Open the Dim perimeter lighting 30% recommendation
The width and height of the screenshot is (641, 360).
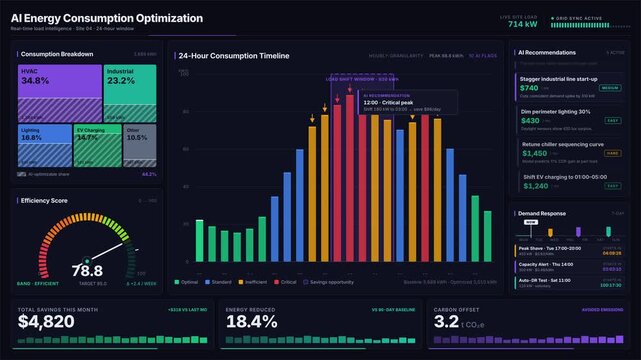point(570,120)
